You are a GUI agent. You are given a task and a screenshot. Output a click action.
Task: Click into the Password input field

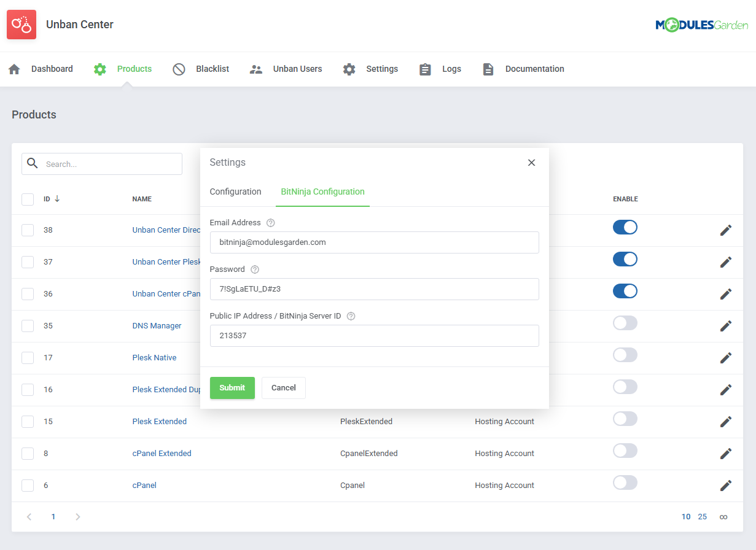pyautogui.click(x=374, y=289)
